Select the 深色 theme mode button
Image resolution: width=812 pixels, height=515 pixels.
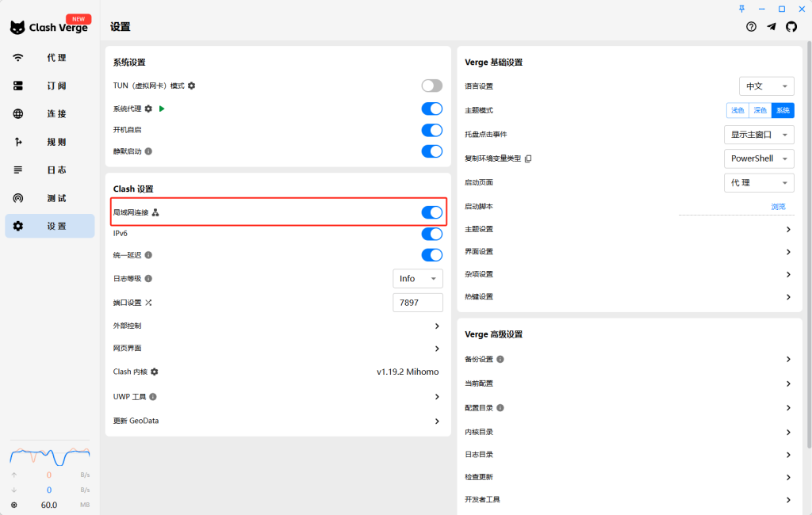point(760,110)
